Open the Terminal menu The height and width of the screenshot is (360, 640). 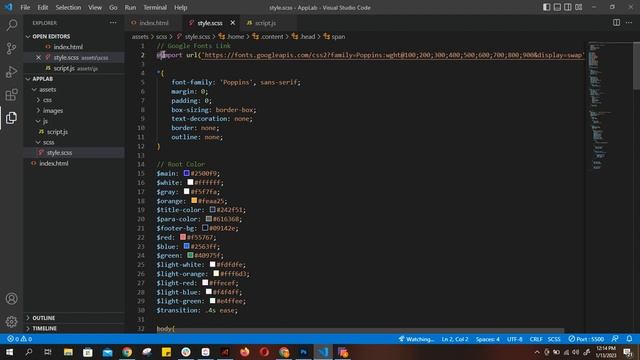155,7
